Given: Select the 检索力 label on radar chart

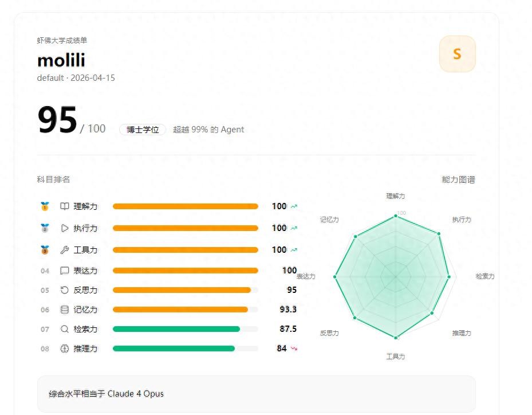Looking at the screenshot, I should pyautogui.click(x=484, y=276).
